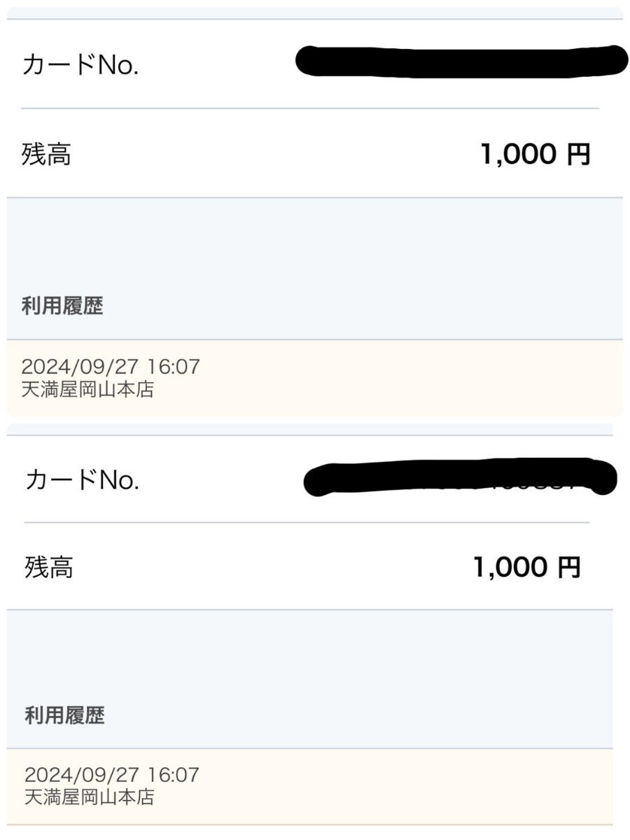
Task: Click the yen symbol in lower balance
Action: tap(568, 567)
